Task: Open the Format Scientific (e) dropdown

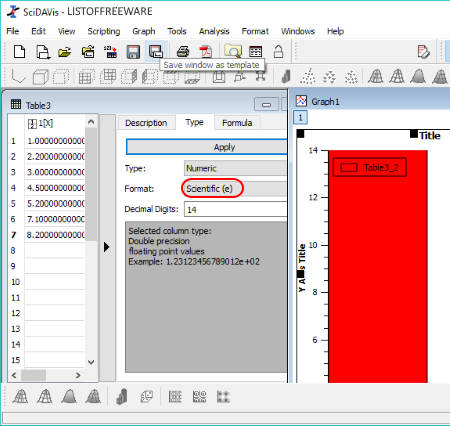Action: click(x=235, y=189)
